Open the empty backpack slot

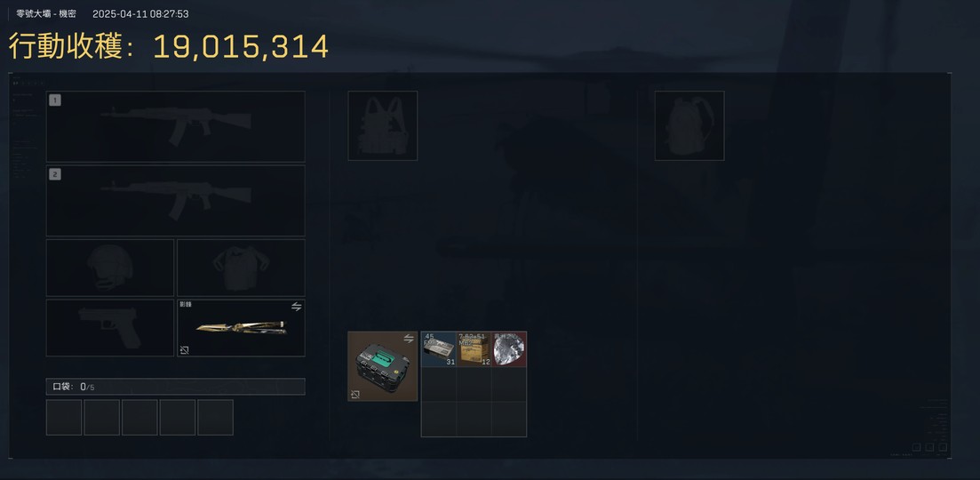[689, 125]
